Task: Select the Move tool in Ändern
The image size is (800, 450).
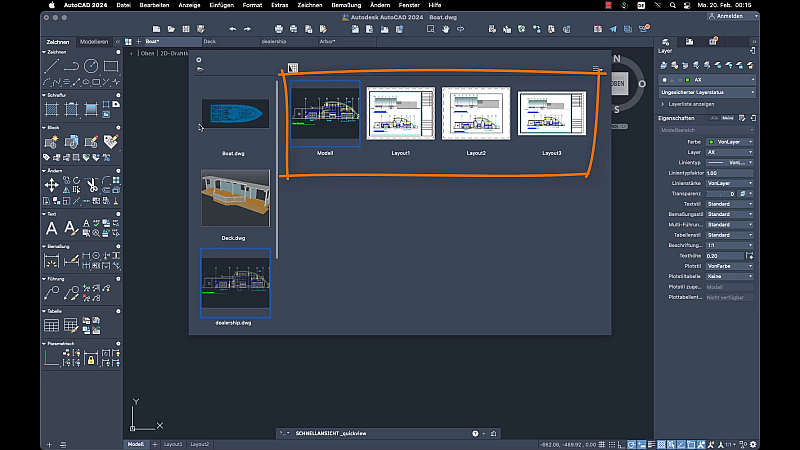Action: coord(51,185)
